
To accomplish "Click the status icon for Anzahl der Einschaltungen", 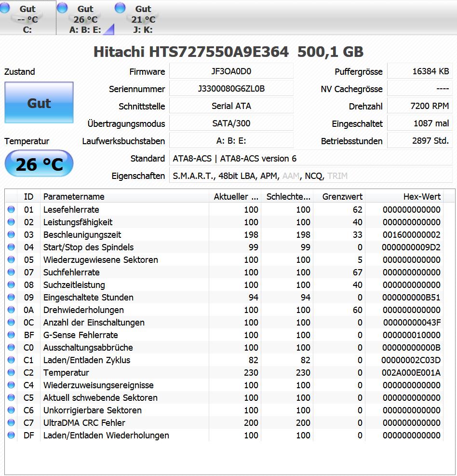I will point(11,322).
